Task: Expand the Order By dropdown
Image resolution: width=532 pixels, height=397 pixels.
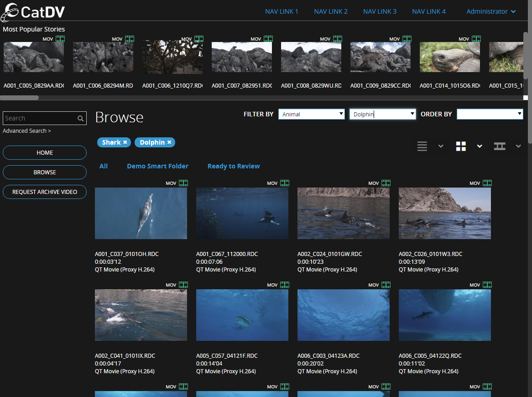Action: pos(490,114)
